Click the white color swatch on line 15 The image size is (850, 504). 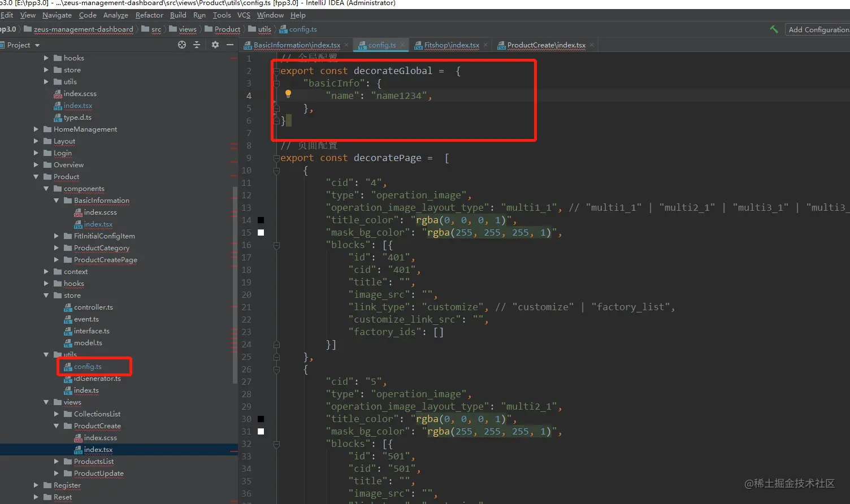(261, 233)
